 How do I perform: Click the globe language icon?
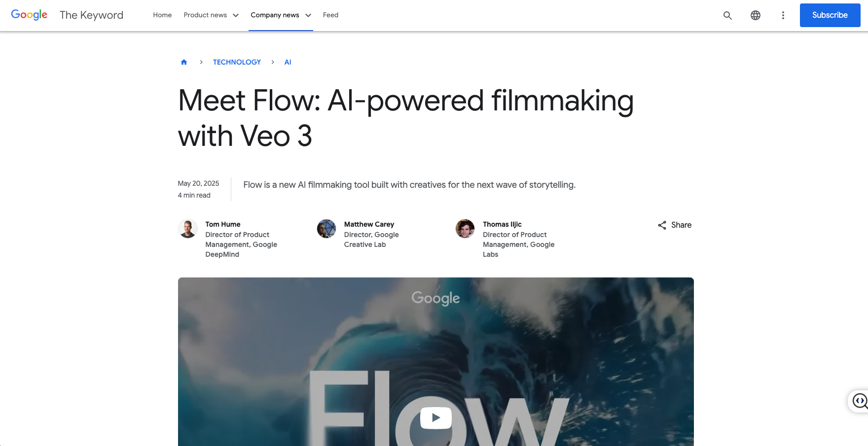pyautogui.click(x=755, y=15)
